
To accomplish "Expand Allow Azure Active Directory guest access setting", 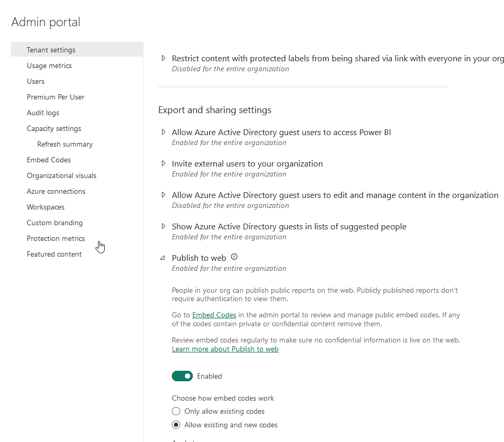I will (x=163, y=132).
